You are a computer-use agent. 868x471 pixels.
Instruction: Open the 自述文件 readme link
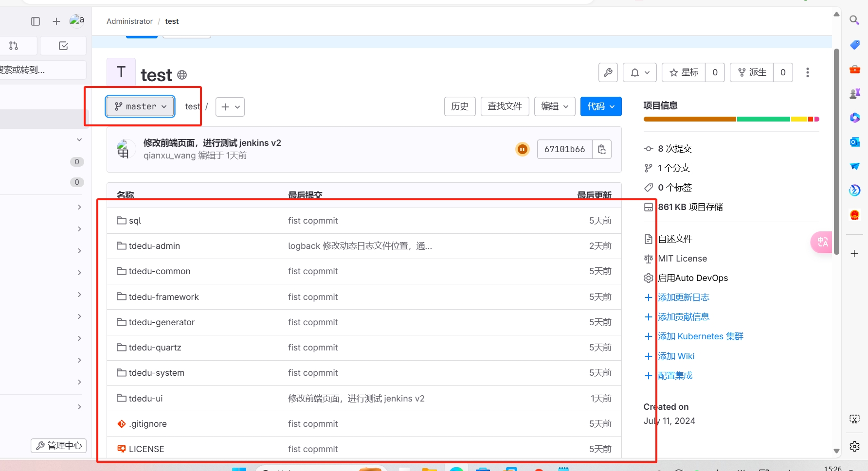click(x=675, y=239)
